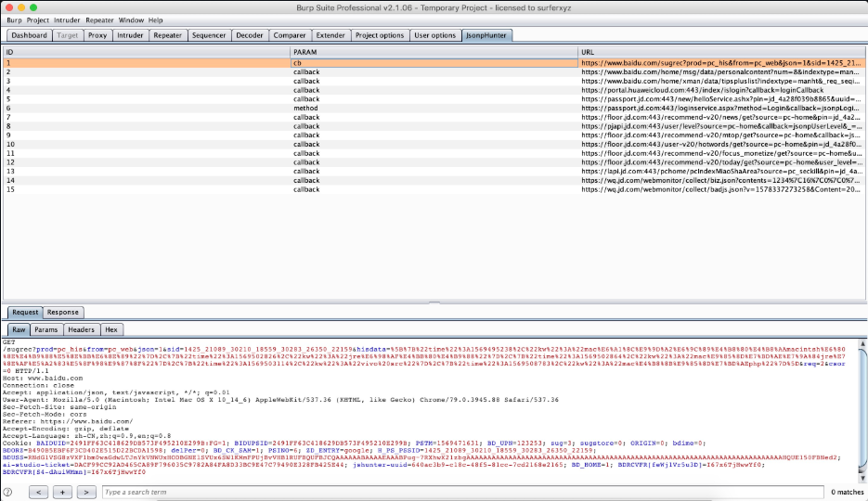868x501 pixels.
Task: Switch to the User options tab
Action: coord(435,35)
